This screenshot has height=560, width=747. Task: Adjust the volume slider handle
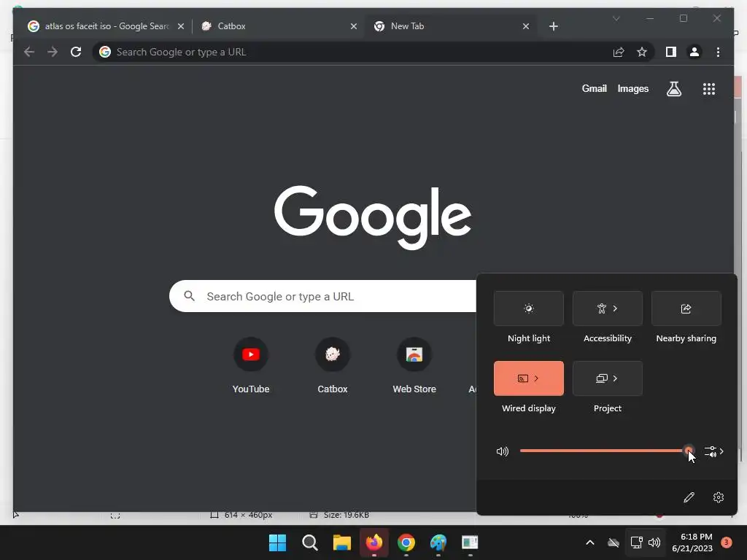(689, 451)
